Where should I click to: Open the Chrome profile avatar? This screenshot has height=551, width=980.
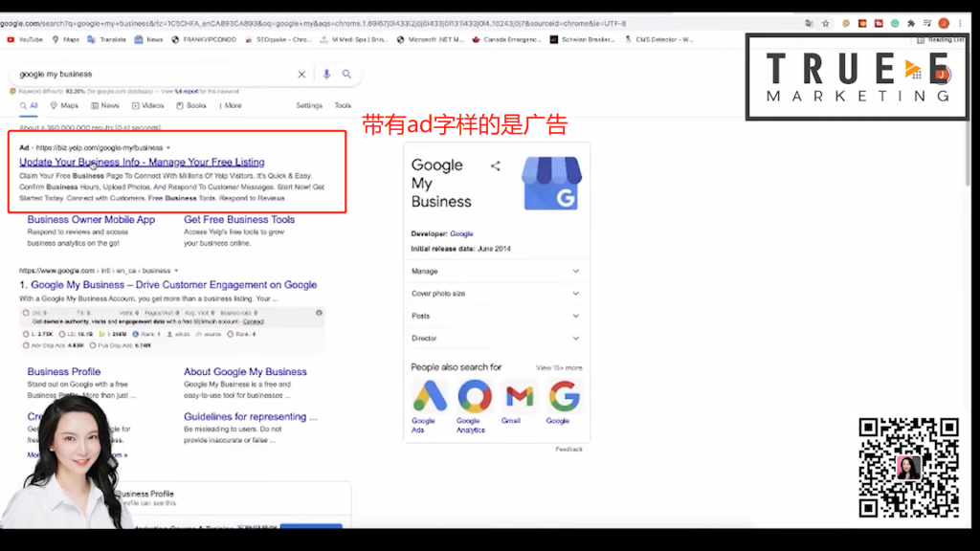click(x=944, y=23)
